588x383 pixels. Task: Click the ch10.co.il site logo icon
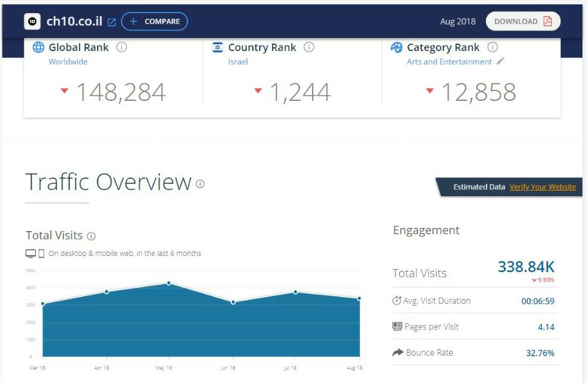[32, 22]
